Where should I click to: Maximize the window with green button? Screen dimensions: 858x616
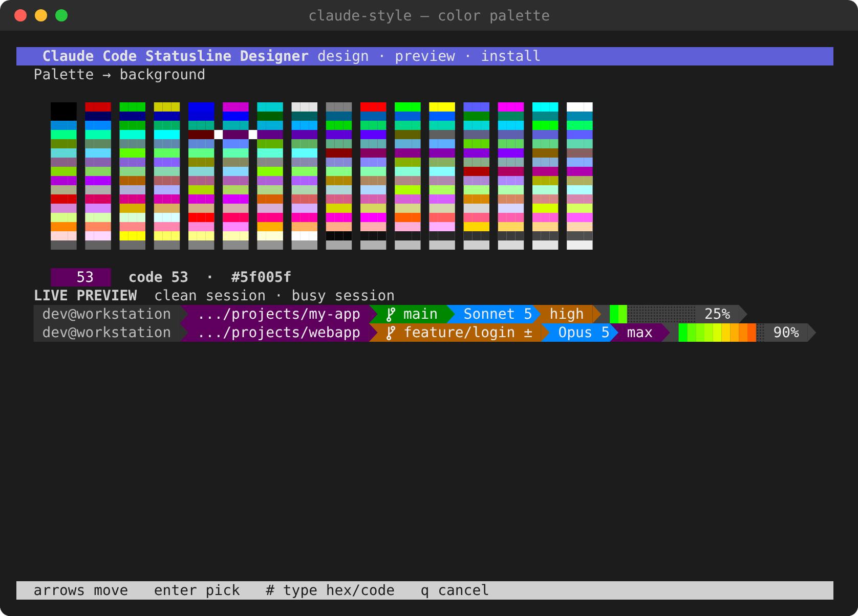coord(61,15)
